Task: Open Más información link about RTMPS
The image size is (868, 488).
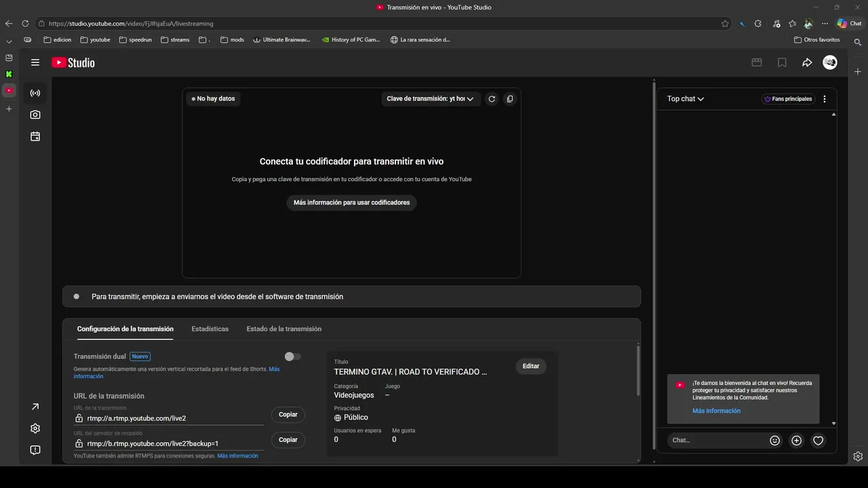Action: [237, 456]
